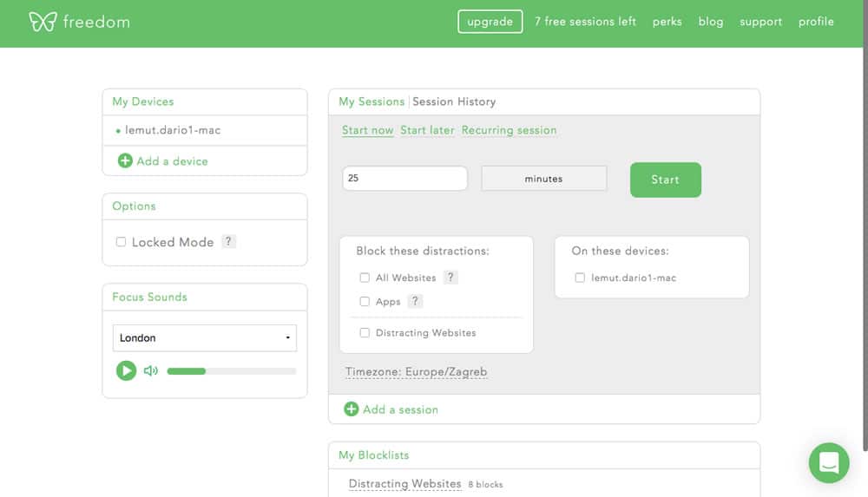Start the session with Start button

[666, 180]
